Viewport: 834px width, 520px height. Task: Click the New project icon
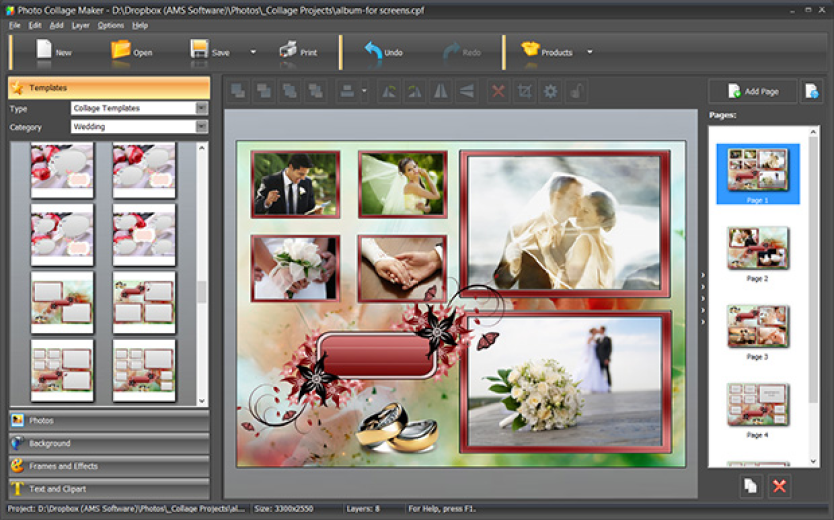(x=43, y=50)
